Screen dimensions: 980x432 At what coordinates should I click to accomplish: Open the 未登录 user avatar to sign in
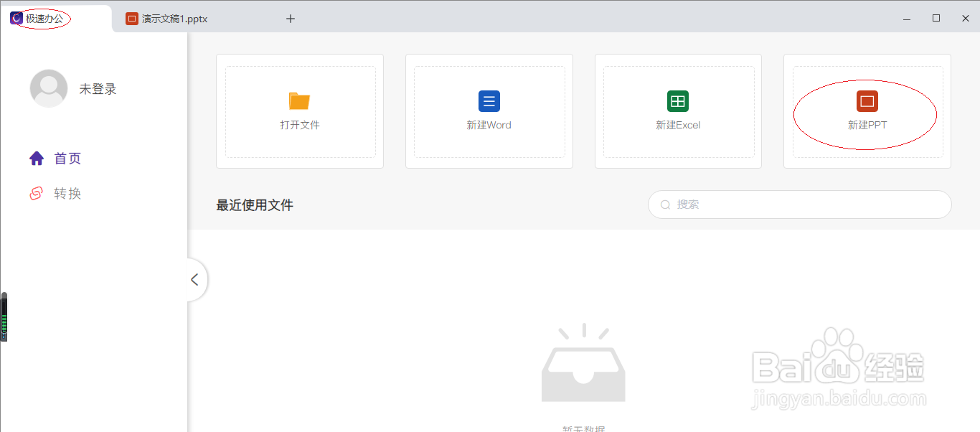[48, 88]
